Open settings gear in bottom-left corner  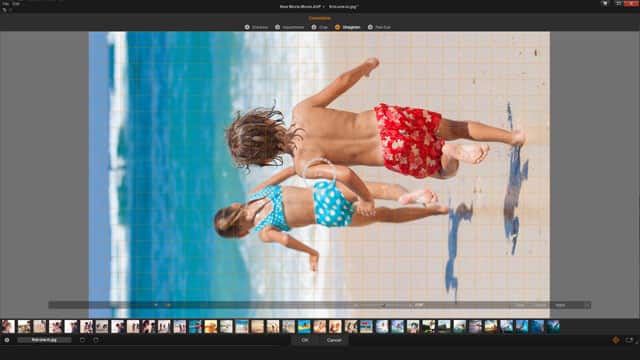(x=7, y=340)
